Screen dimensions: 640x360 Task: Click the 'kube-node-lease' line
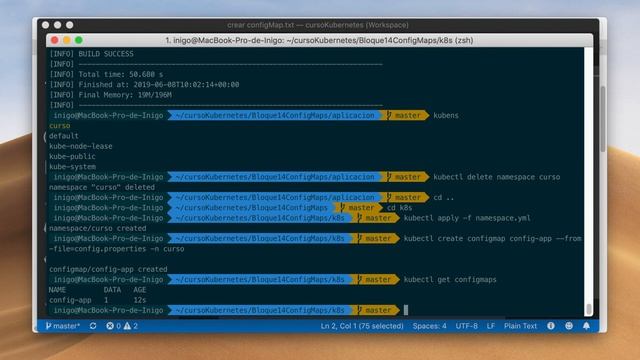click(x=80, y=146)
